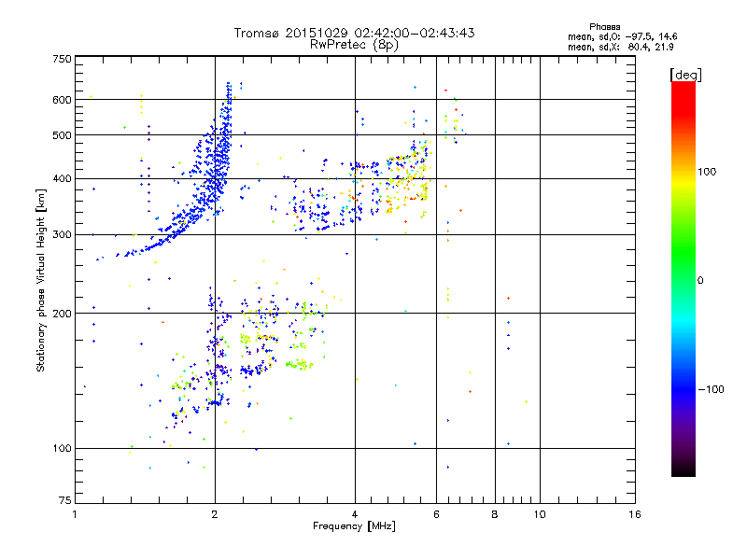Click the y-axis label '500'
Viewport: 747px width, 560px height.
coord(62,135)
